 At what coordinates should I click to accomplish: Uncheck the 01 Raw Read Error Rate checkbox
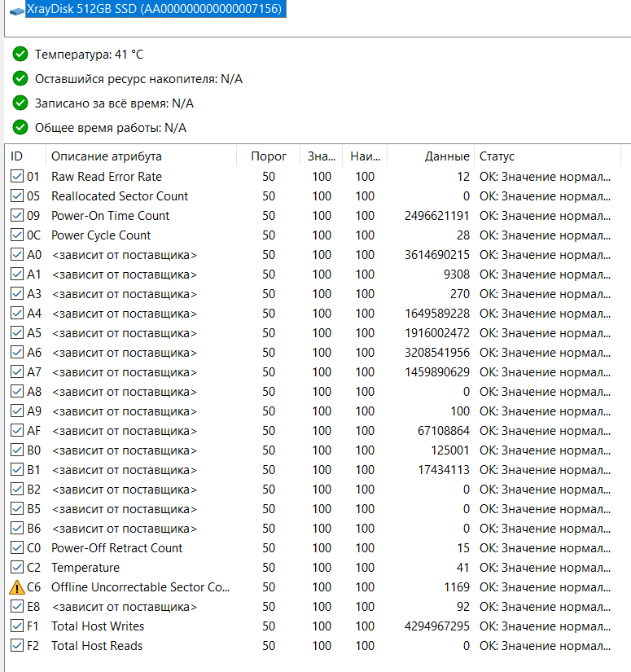[x=17, y=176]
